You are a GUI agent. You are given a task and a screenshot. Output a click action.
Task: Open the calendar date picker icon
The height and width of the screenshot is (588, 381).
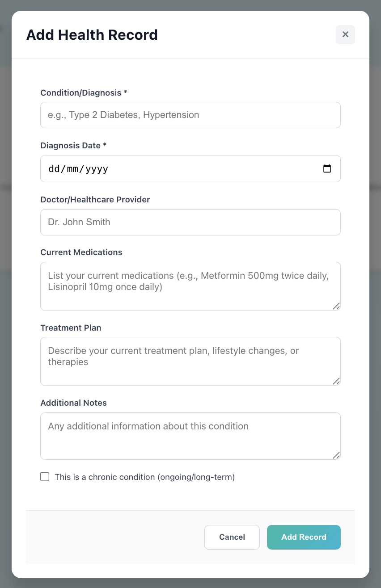(327, 168)
